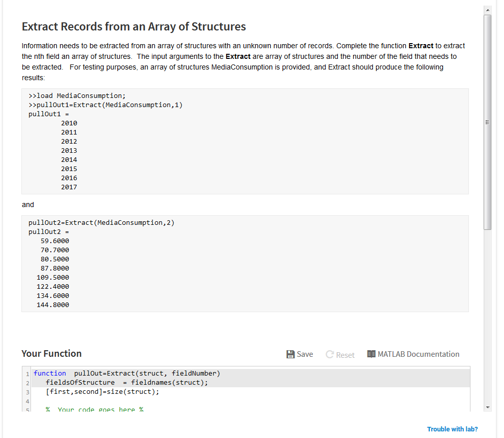Click the Save button in the function toolbar
The width and height of the screenshot is (504, 438).
coord(299,354)
